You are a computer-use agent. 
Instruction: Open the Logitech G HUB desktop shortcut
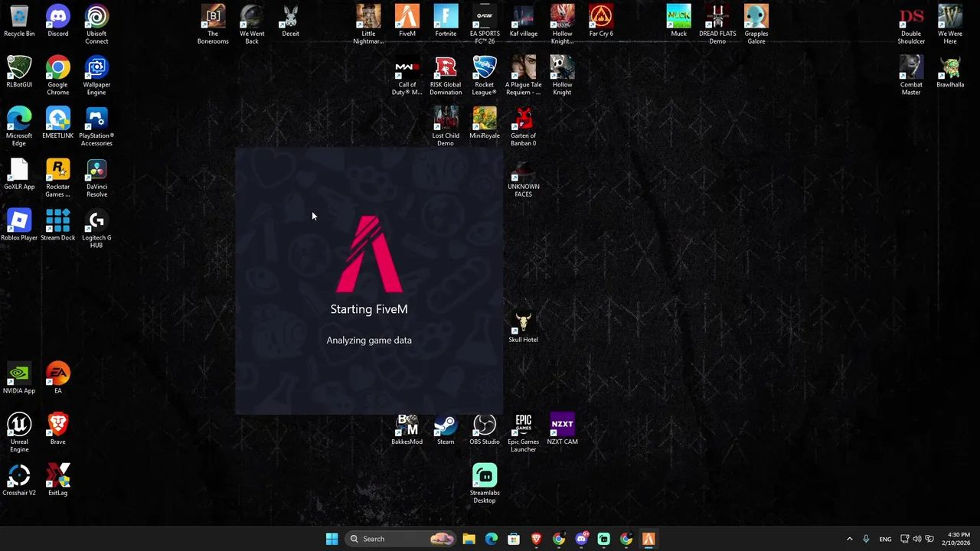click(x=96, y=229)
